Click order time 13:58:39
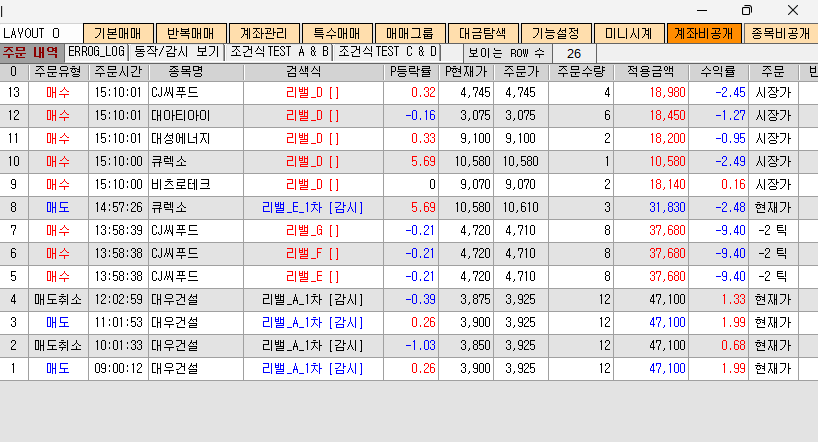This screenshot has height=442, width=818. (x=118, y=231)
